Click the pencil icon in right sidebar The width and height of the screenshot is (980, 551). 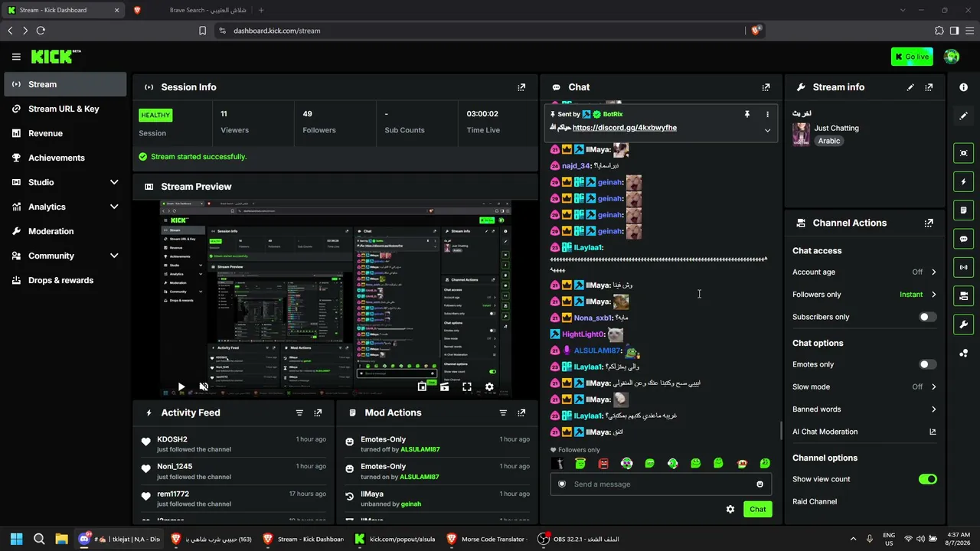coord(963,116)
